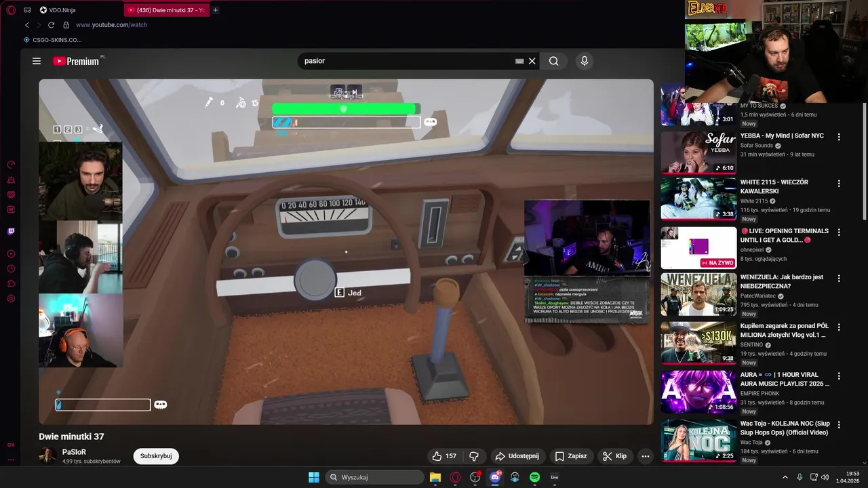Open Discord from the taskbar
Viewport: 868px width, 488px height.
[x=495, y=477]
